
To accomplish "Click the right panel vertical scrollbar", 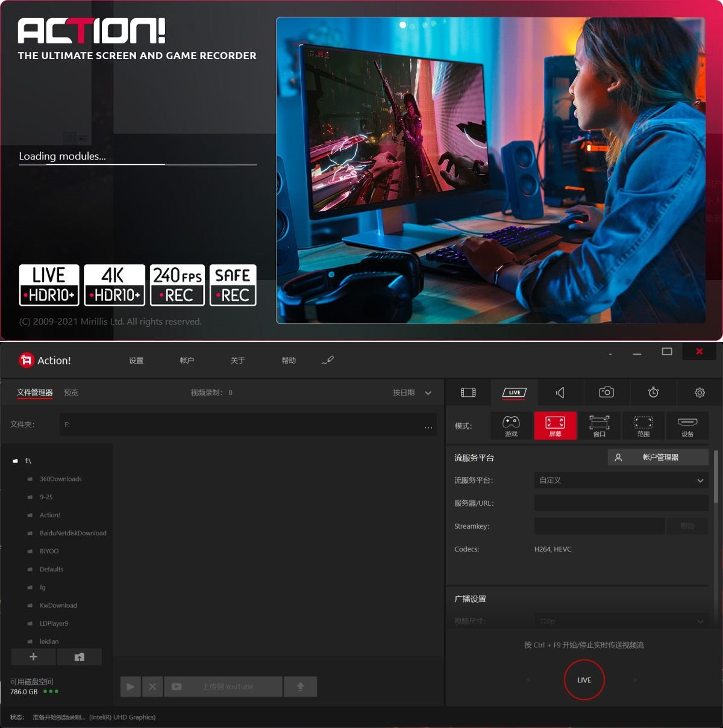I will (x=716, y=477).
